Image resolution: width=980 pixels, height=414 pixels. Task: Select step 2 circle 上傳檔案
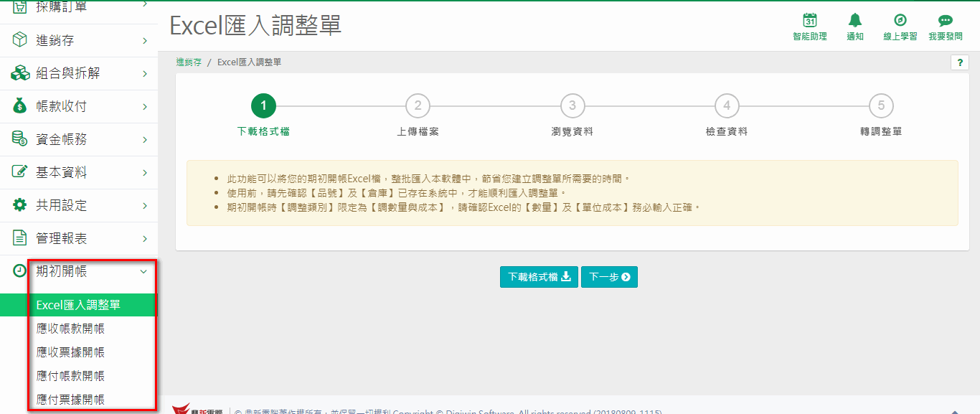(418, 106)
